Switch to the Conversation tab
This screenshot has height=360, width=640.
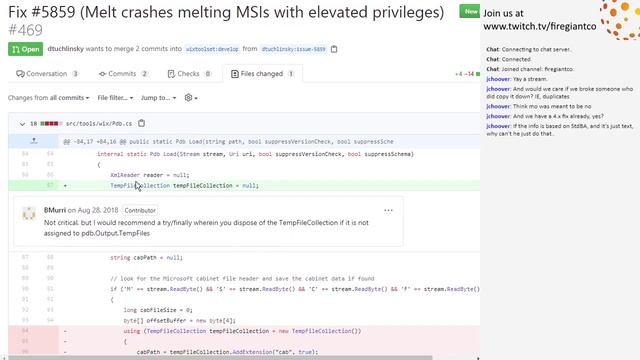[47, 74]
